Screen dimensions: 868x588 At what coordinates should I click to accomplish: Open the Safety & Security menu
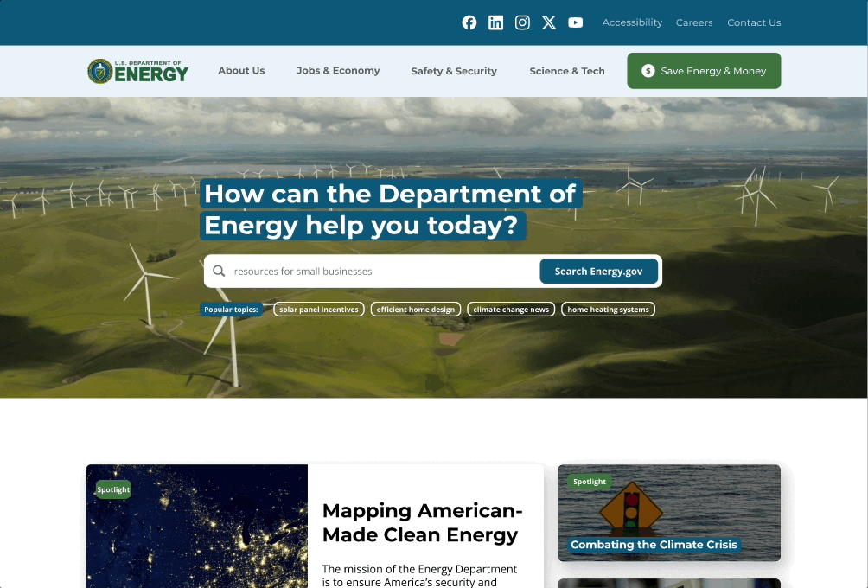coord(454,71)
